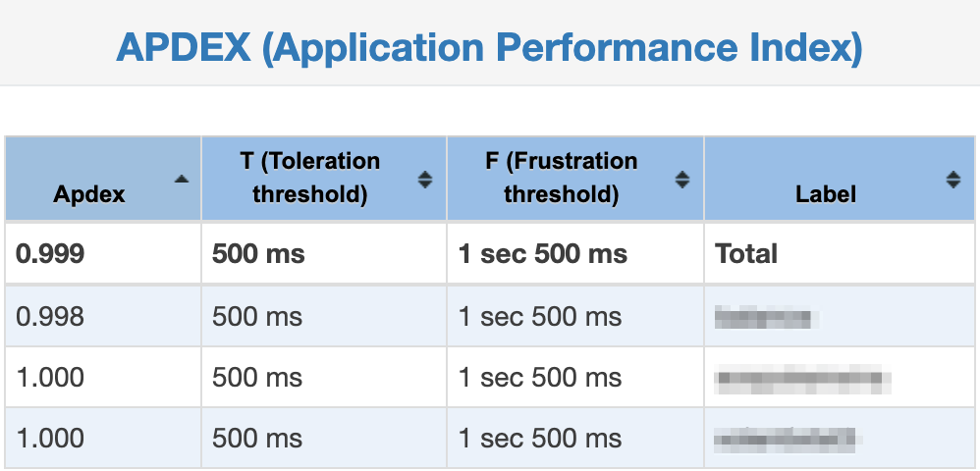The image size is (980, 471).
Task: Click the 0.999 Apdex value
Action: tap(51, 254)
